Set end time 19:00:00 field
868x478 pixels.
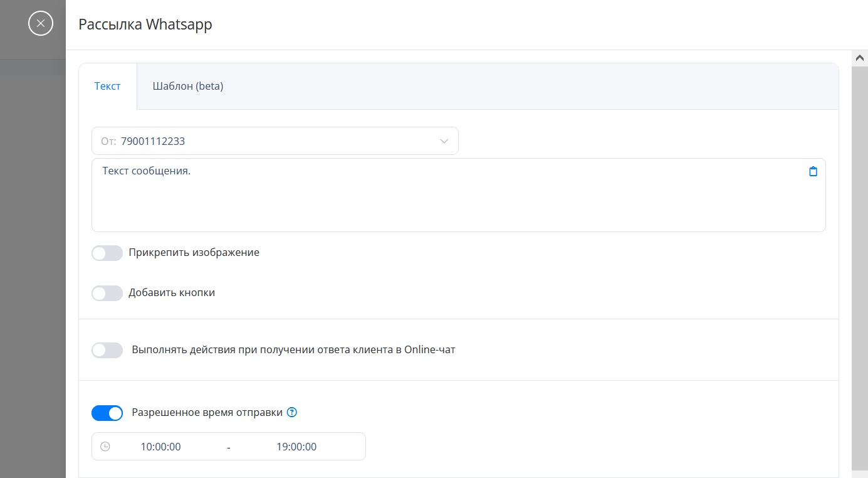(296, 447)
